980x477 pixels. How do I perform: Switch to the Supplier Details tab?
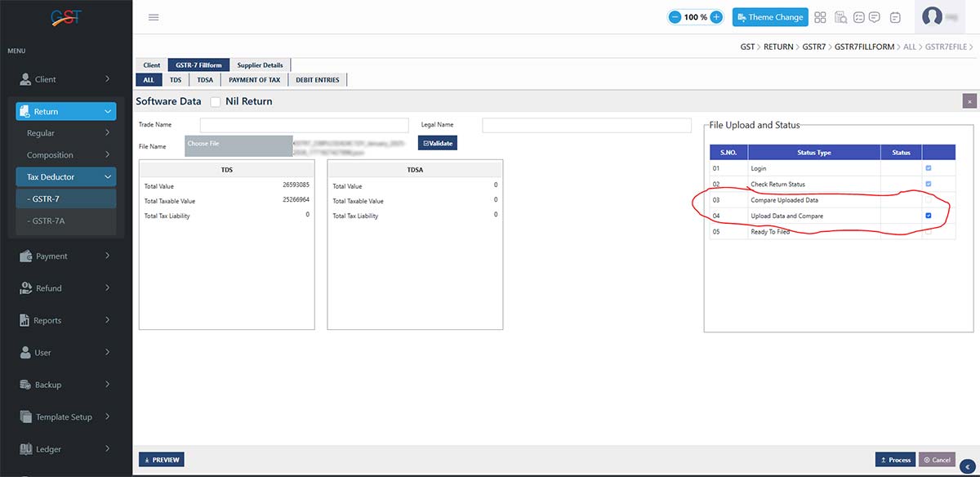[260, 65]
